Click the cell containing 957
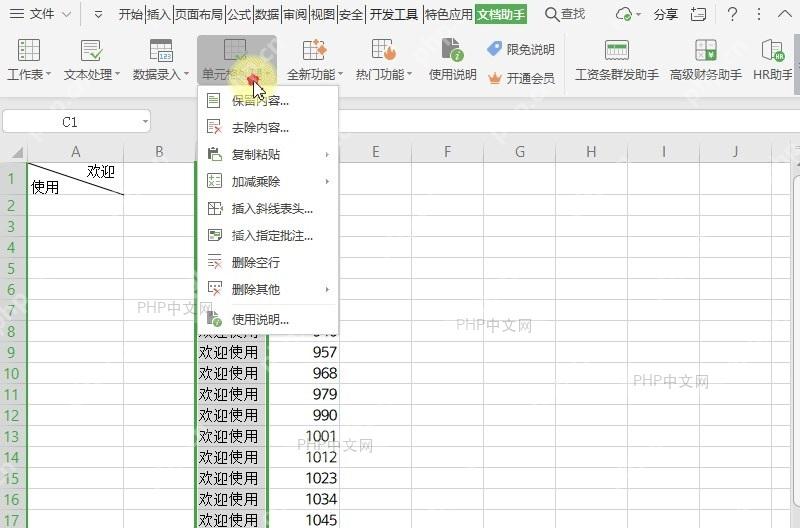Viewport: 800px width, 528px height. pos(304,352)
